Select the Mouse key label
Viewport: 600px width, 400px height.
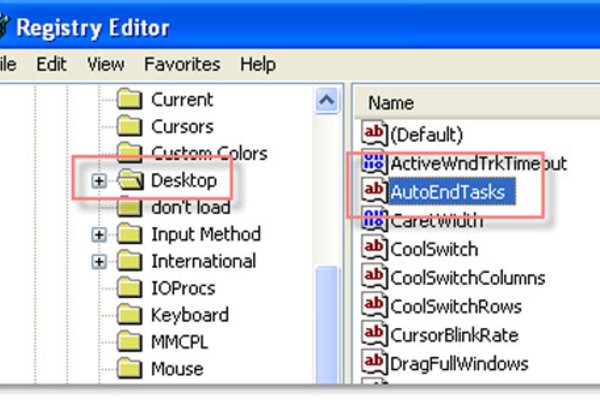[177, 369]
